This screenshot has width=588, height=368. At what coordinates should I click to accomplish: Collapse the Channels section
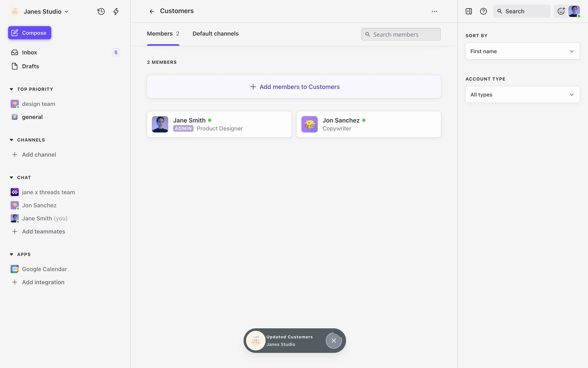click(x=11, y=140)
